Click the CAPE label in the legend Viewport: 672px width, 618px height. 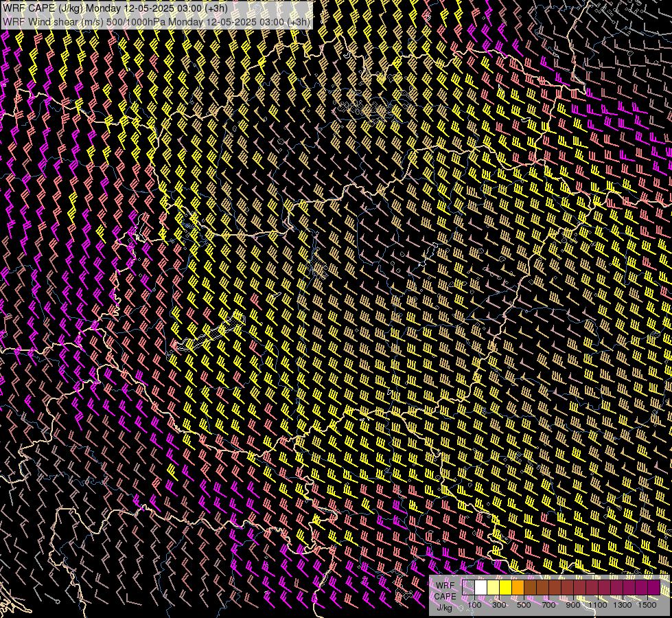tap(445, 597)
